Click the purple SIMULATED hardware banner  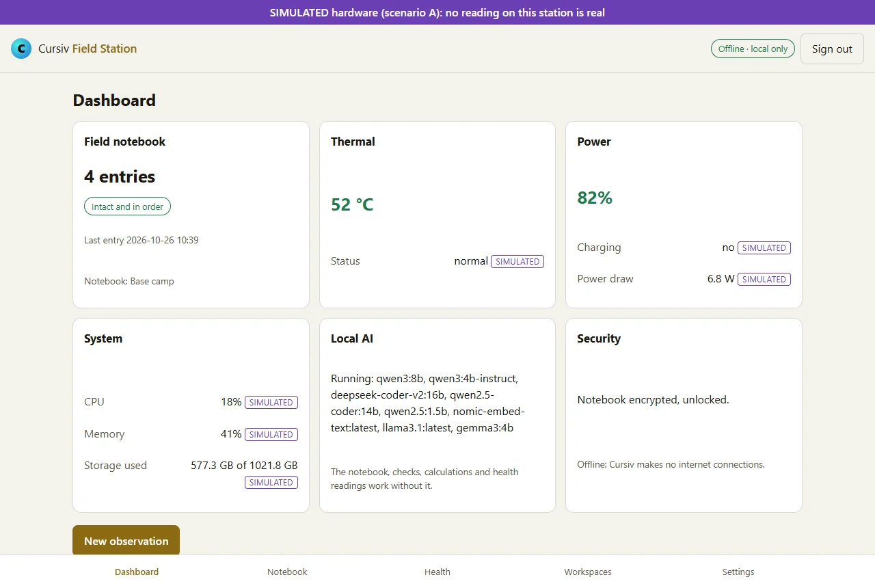(x=437, y=12)
